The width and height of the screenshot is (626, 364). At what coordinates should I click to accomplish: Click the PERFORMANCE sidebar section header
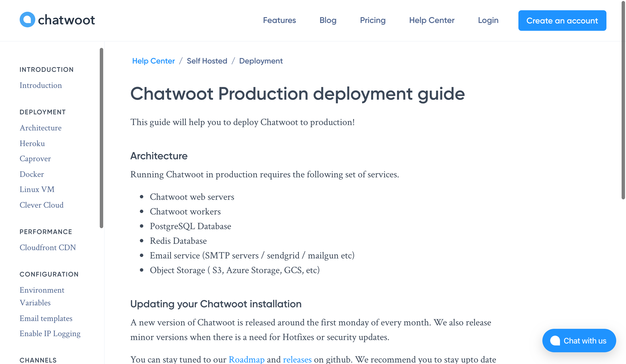click(46, 232)
